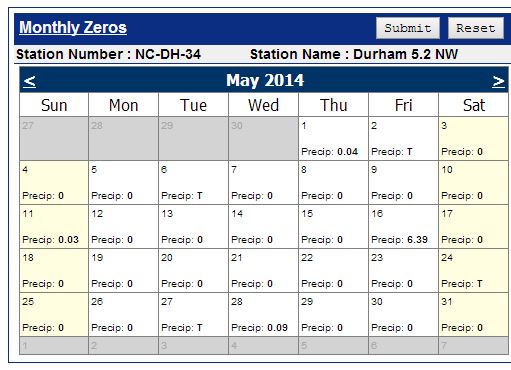The height and width of the screenshot is (370, 511).
Task: Go to next month arrow
Action: click(x=498, y=81)
